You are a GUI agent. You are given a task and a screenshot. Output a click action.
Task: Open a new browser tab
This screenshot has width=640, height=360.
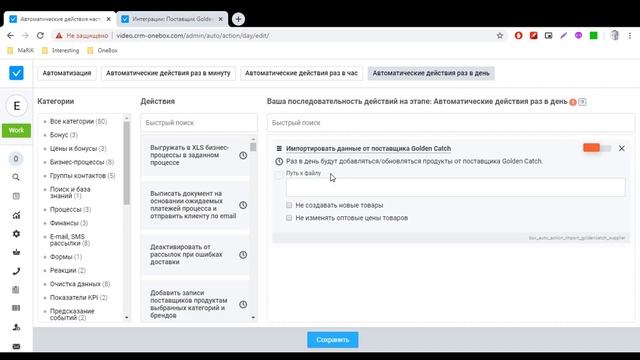(x=238, y=19)
